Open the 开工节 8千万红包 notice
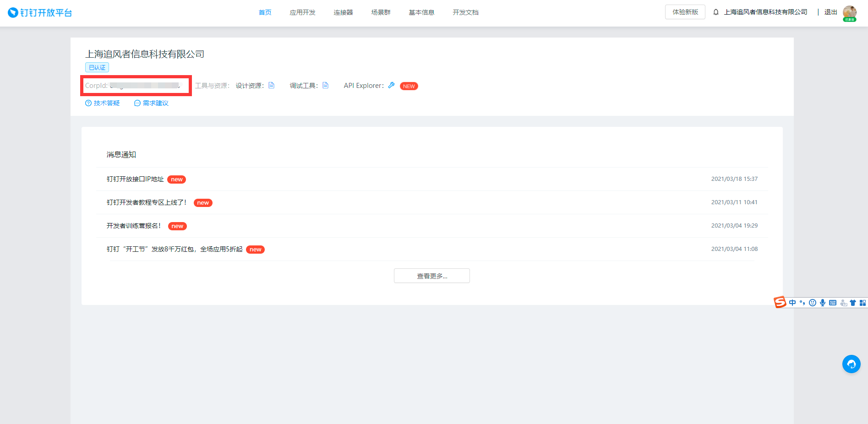868x424 pixels. (175, 249)
